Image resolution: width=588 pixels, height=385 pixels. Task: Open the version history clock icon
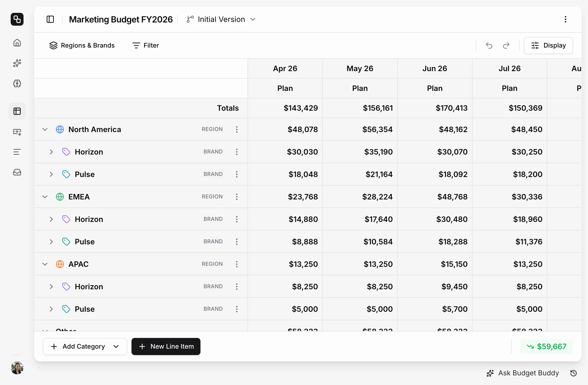[574, 373]
